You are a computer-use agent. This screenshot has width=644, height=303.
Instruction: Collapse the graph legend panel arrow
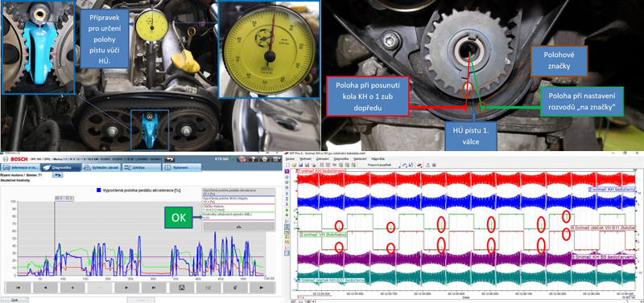[x=238, y=226]
